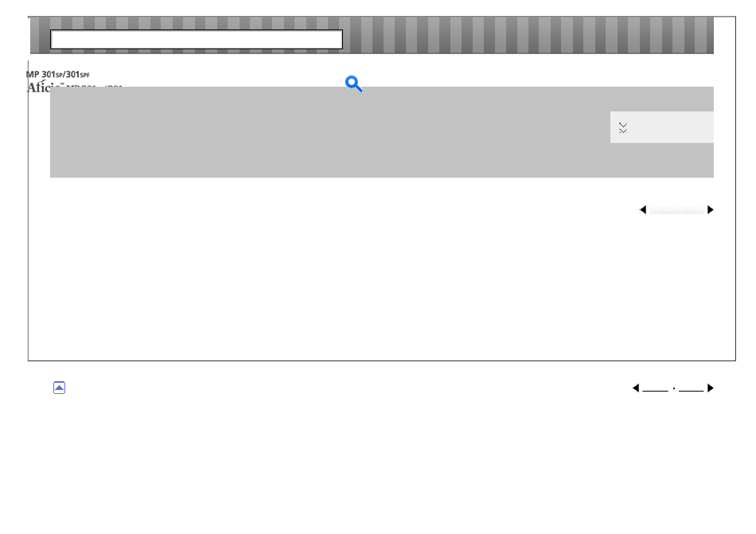
Task: Click the blue magnifying glass search icon
Action: pos(354,84)
